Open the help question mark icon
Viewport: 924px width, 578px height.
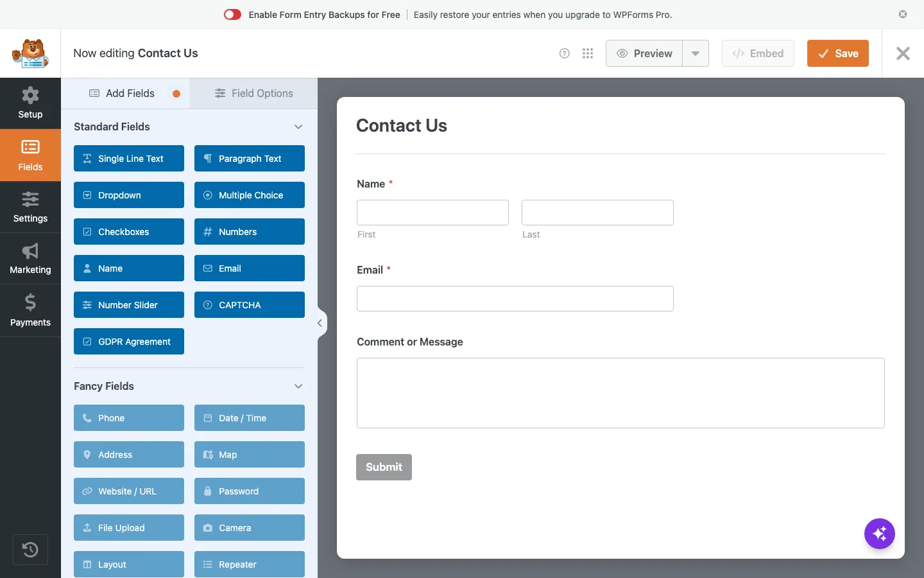point(565,53)
